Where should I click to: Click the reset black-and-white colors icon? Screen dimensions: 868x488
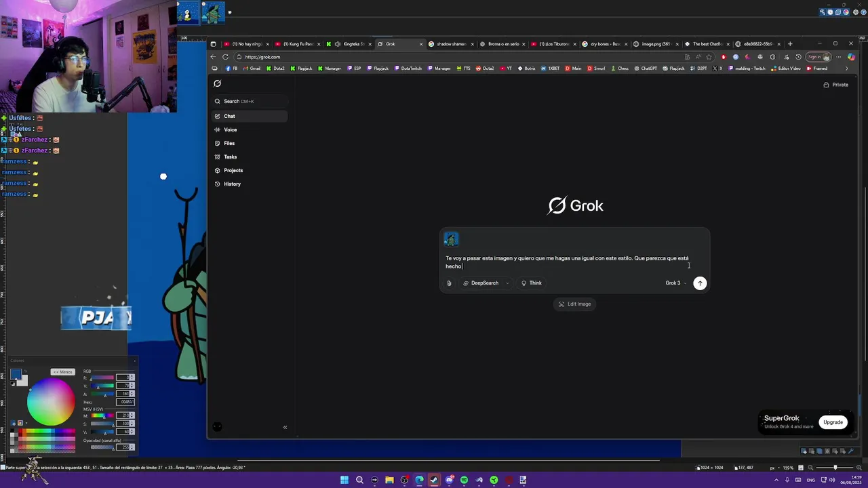13,384
